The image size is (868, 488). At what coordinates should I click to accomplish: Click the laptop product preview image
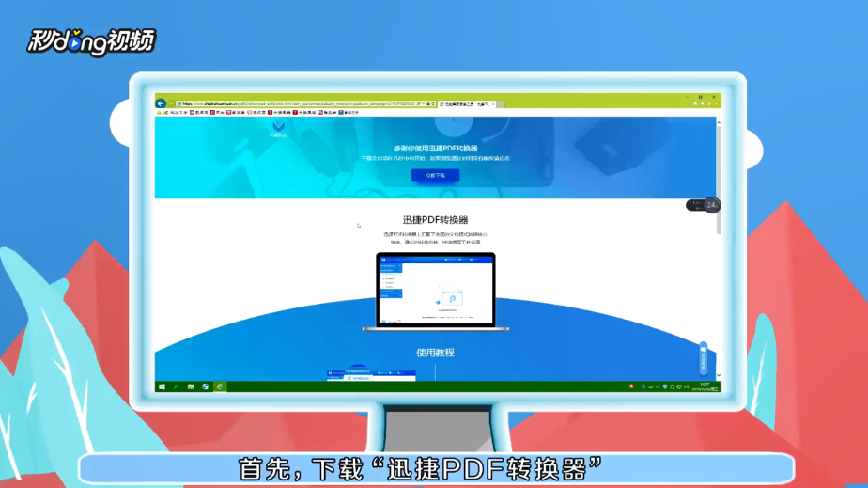[436, 291]
